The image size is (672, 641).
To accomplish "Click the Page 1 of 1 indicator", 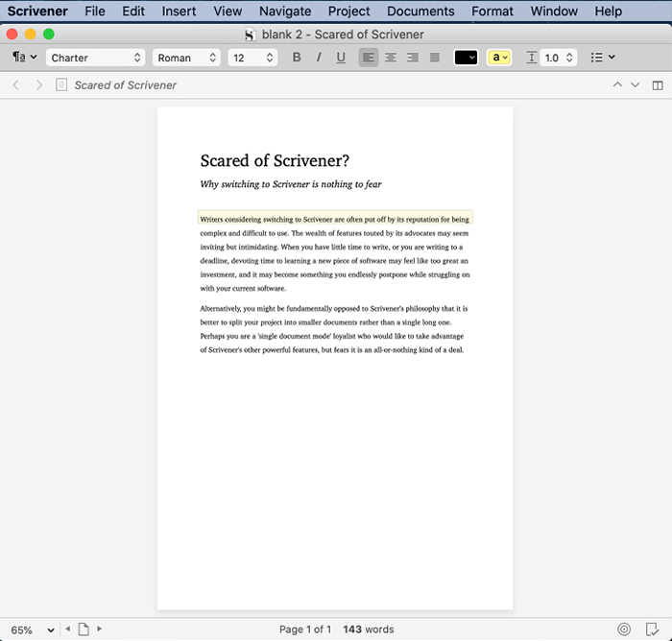I will point(305,629).
